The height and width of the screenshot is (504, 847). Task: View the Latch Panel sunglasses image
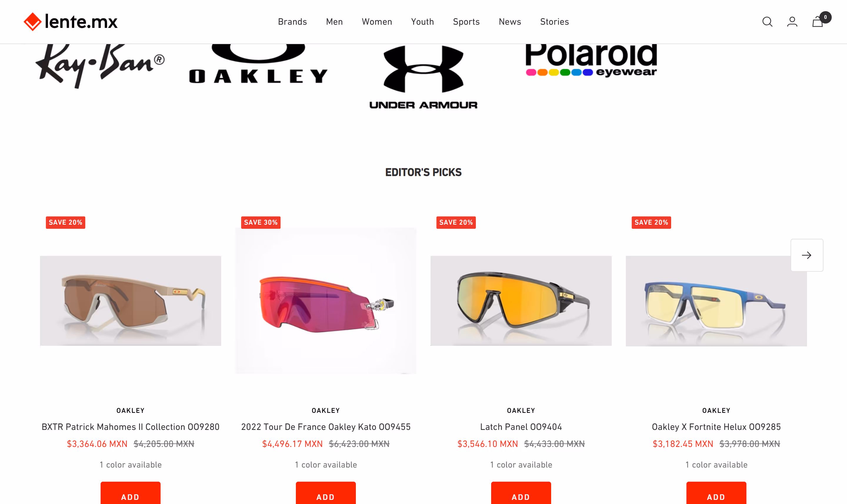tap(521, 301)
